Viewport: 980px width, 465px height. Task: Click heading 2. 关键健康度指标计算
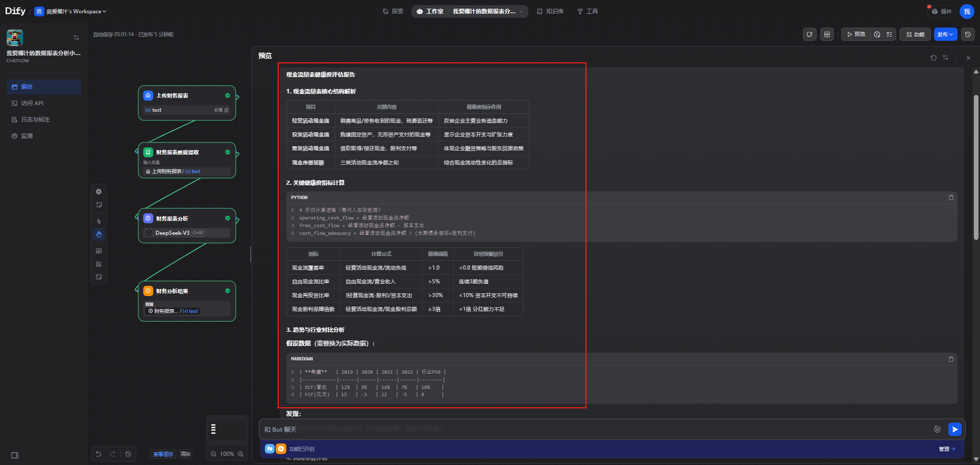pyautogui.click(x=315, y=183)
